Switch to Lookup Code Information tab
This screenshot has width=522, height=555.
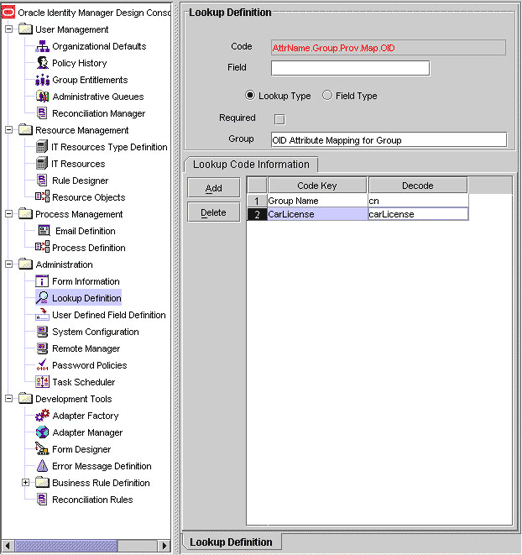pyautogui.click(x=251, y=165)
